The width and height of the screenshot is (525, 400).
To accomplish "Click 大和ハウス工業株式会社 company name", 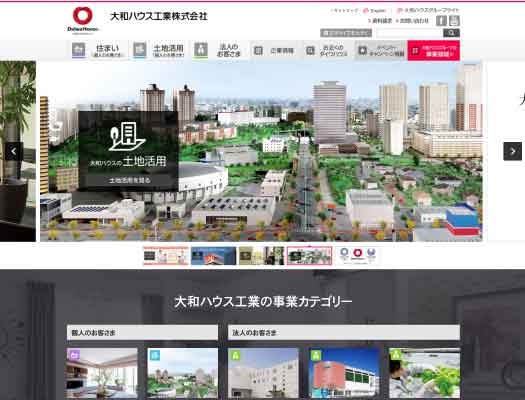I will click(159, 16).
